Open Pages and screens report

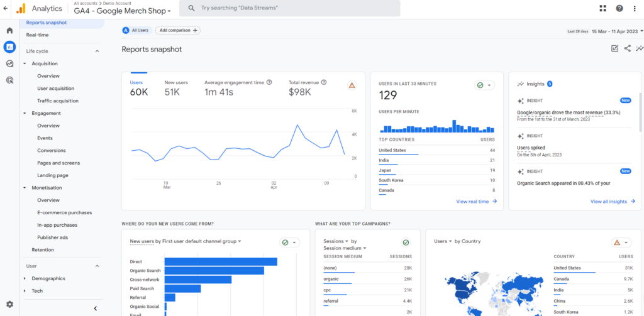coord(58,163)
